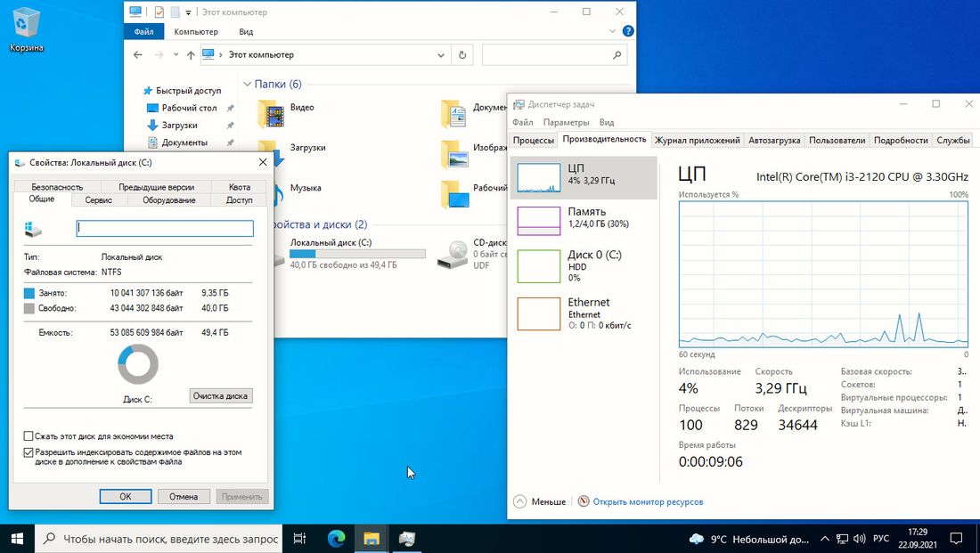Select the Documents library folder icon
Viewport: 980px width, 553px height.
(453, 114)
